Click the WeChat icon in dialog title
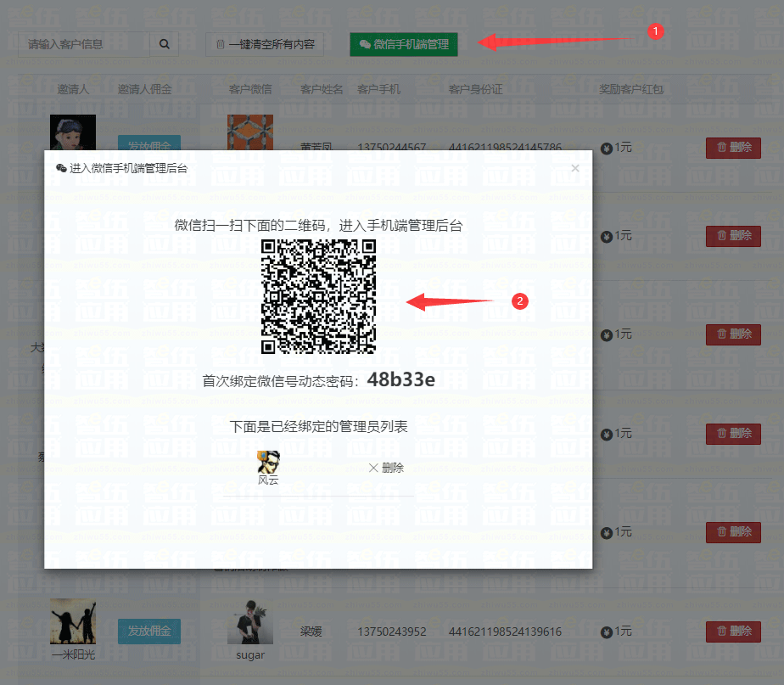The width and height of the screenshot is (784, 685). 61,168
